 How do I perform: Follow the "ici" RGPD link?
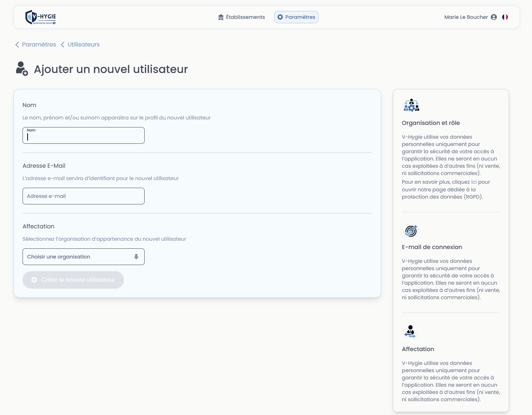point(474,182)
